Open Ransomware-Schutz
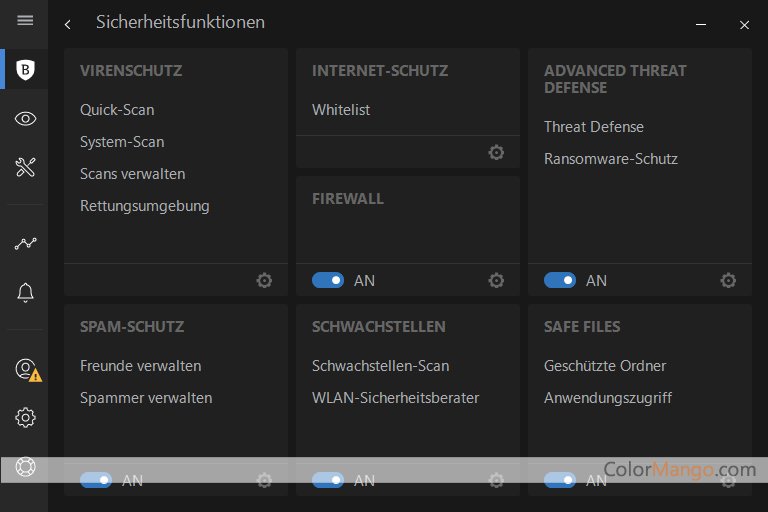 pyautogui.click(x=611, y=159)
